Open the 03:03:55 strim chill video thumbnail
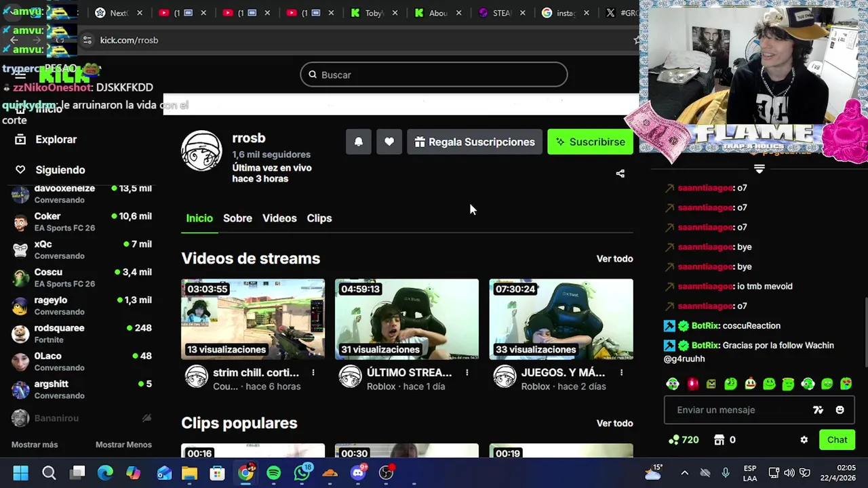 click(253, 319)
